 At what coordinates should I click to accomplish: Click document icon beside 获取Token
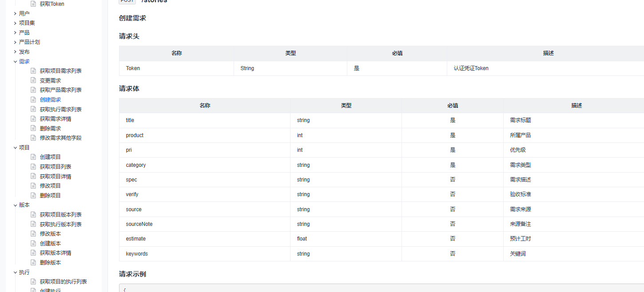(33, 4)
